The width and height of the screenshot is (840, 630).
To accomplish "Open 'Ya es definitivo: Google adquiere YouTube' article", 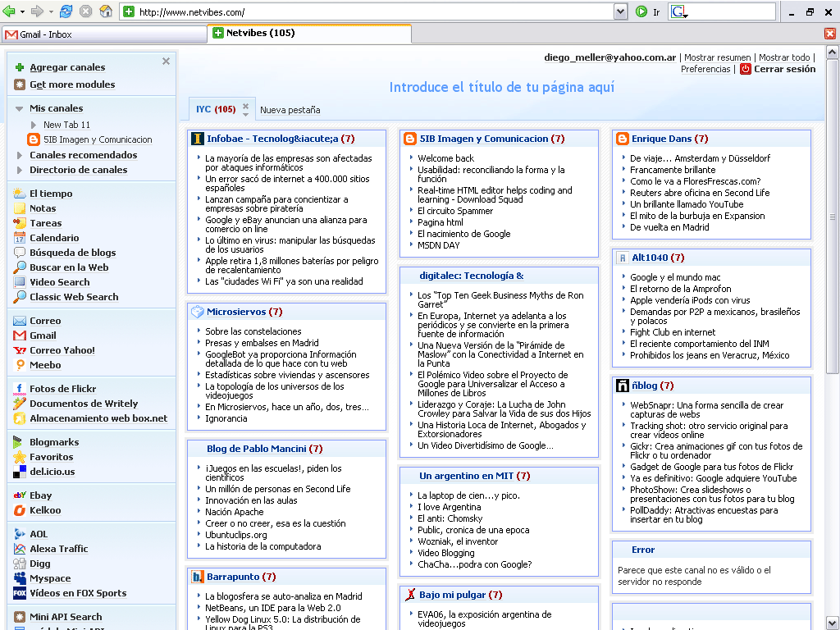I will click(x=713, y=478).
